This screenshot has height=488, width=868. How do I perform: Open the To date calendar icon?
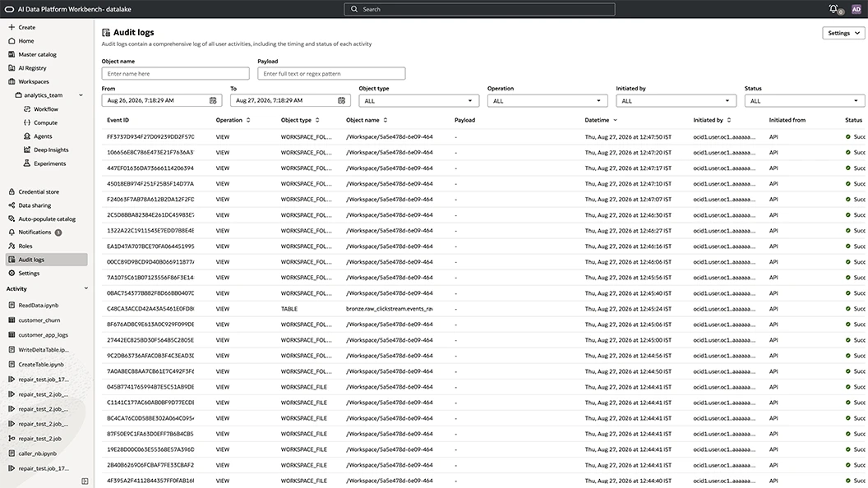(x=342, y=101)
